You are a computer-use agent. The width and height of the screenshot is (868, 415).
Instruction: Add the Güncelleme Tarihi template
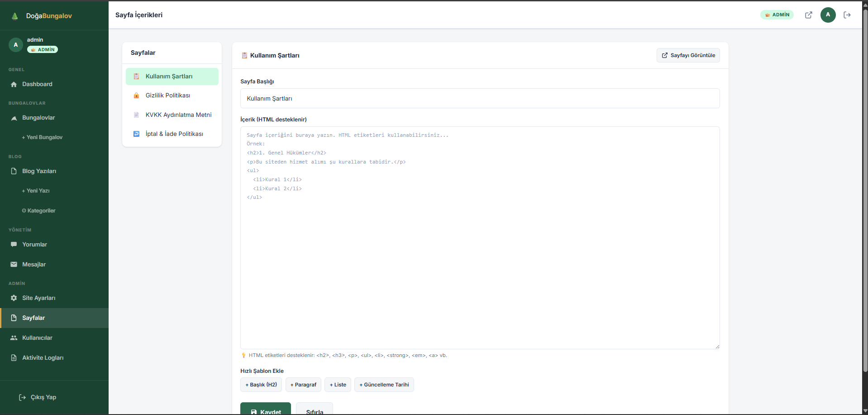[384, 385]
